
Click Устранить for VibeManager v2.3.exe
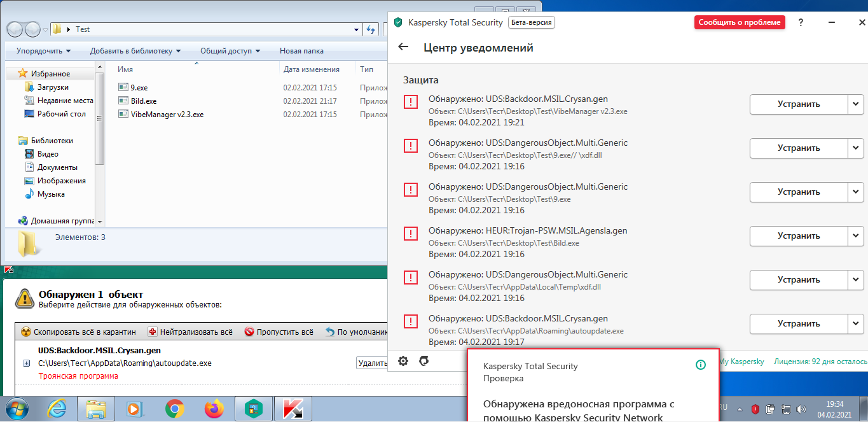[x=799, y=104]
